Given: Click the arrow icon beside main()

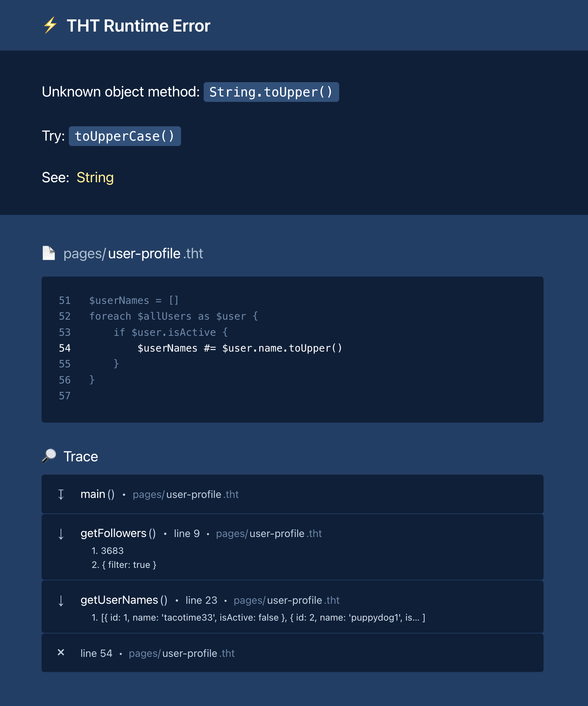Looking at the screenshot, I should click(x=61, y=494).
